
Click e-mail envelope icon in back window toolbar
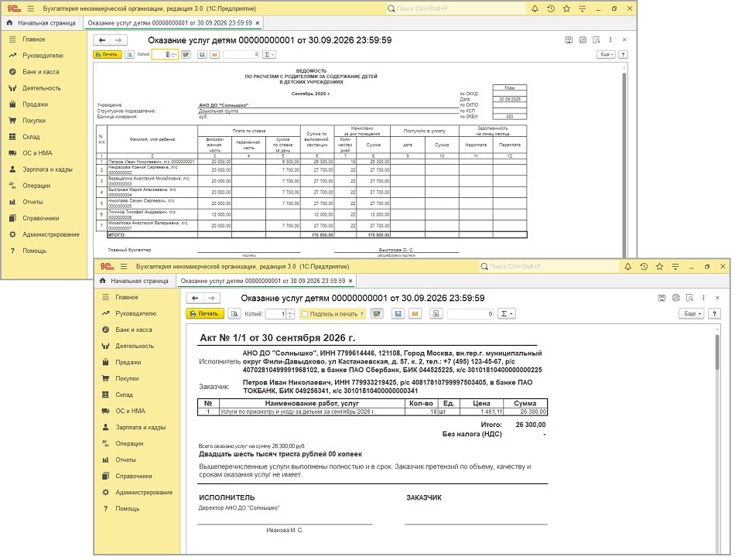click(x=214, y=54)
